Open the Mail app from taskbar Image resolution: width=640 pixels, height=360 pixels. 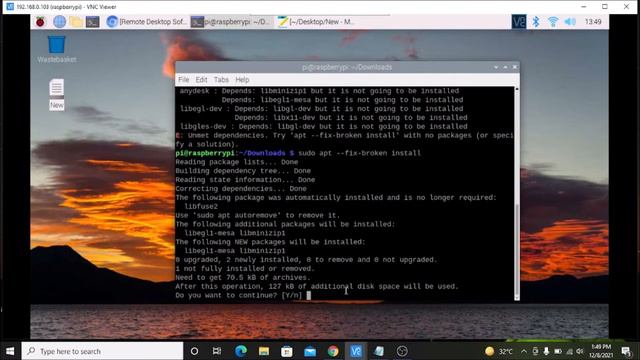tap(310, 351)
